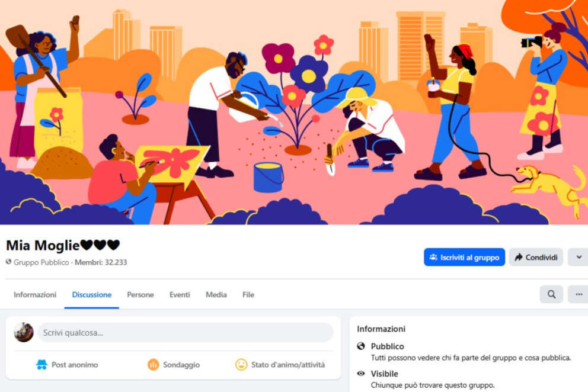Screen dimensions: 588x392
Task: Click the Post anonimo icon
Action: (x=41, y=365)
